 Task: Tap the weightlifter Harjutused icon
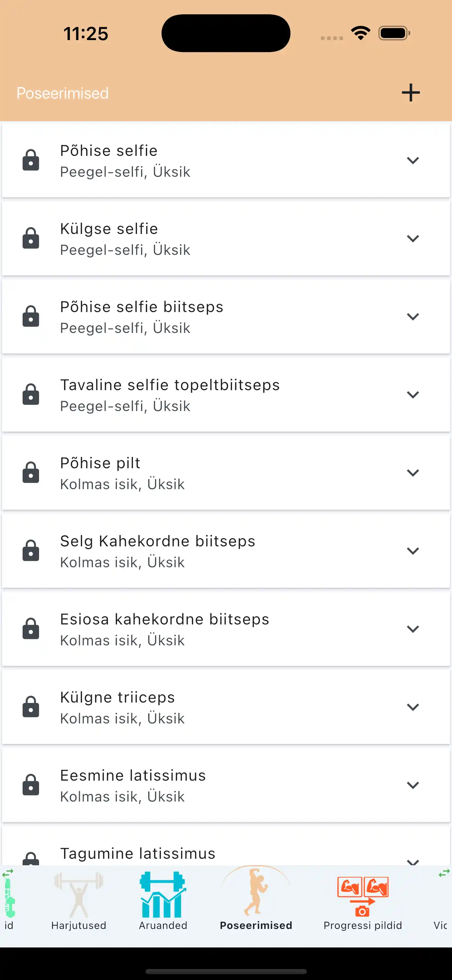(x=79, y=895)
